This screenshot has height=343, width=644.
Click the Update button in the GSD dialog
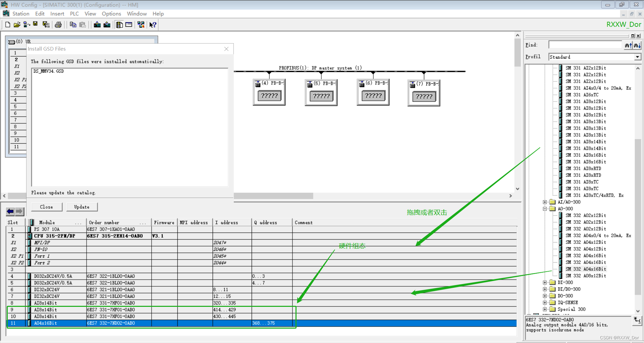point(82,207)
